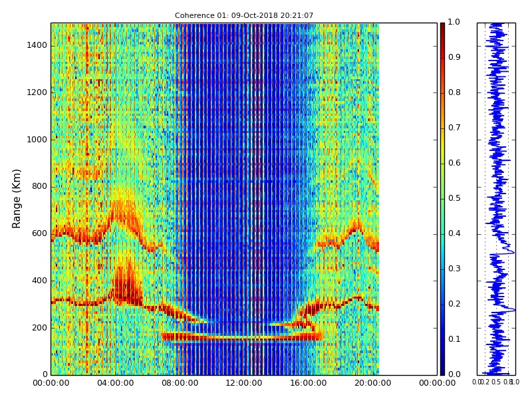This screenshot has height=399, width=532.
Task: Click the colorbar 0.2 label
Action: pyautogui.click(x=454, y=304)
